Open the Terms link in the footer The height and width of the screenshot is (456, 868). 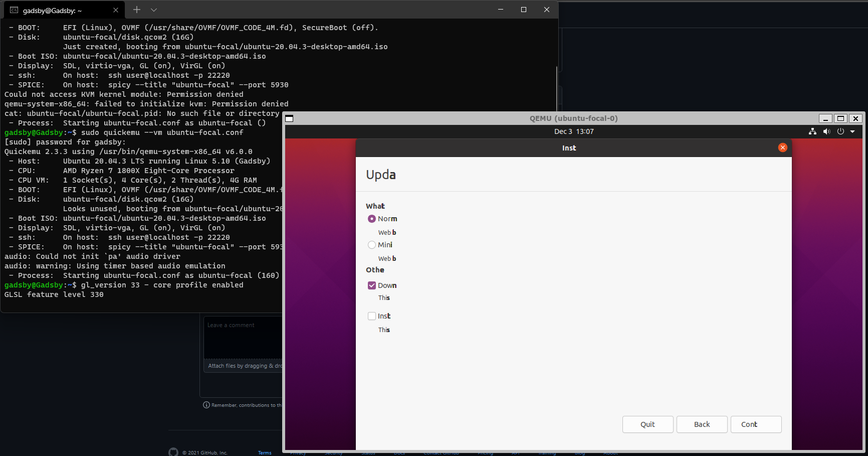coord(265,452)
